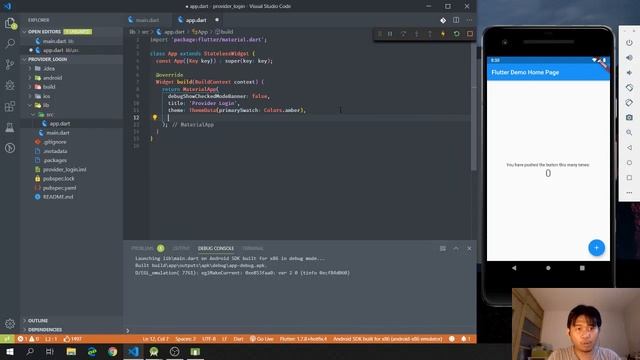Tap the phone navigation Back button
Screen dimensions: 640x360
[x=514, y=268]
